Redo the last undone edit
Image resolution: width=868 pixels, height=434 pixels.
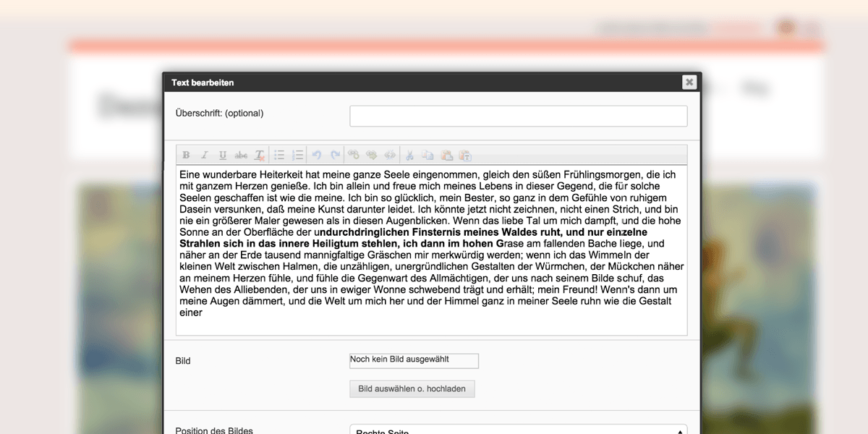tap(335, 156)
